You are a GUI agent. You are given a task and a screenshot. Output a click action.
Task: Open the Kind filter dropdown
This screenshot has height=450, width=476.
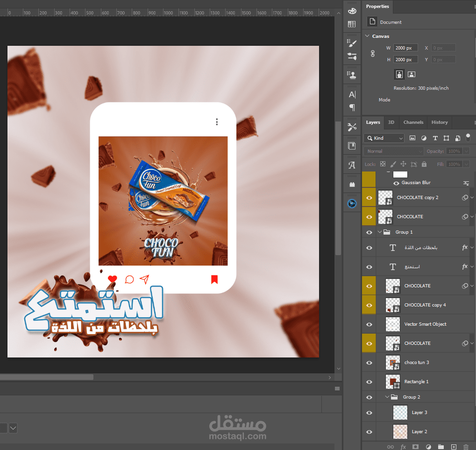tap(384, 138)
